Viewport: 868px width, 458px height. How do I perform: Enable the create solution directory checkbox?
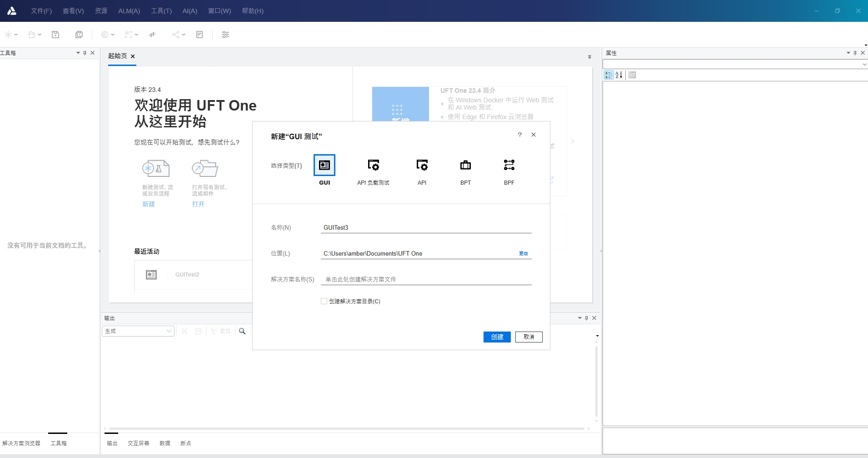[324, 301]
